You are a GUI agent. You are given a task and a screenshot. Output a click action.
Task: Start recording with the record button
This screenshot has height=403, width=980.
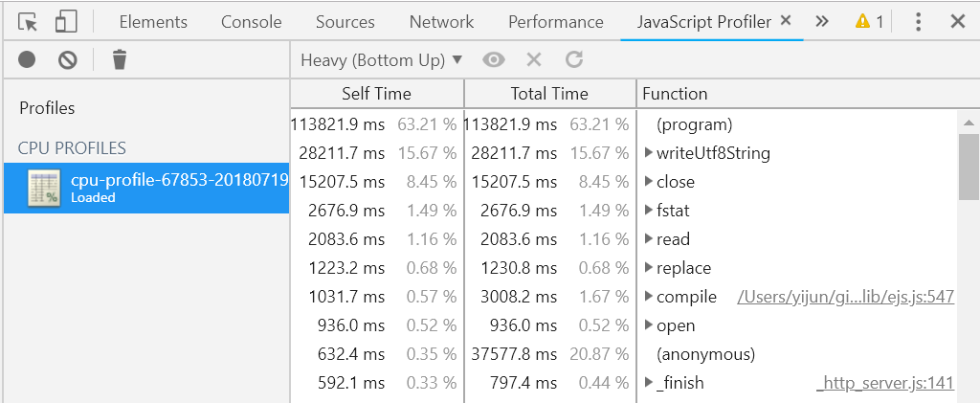pos(27,60)
